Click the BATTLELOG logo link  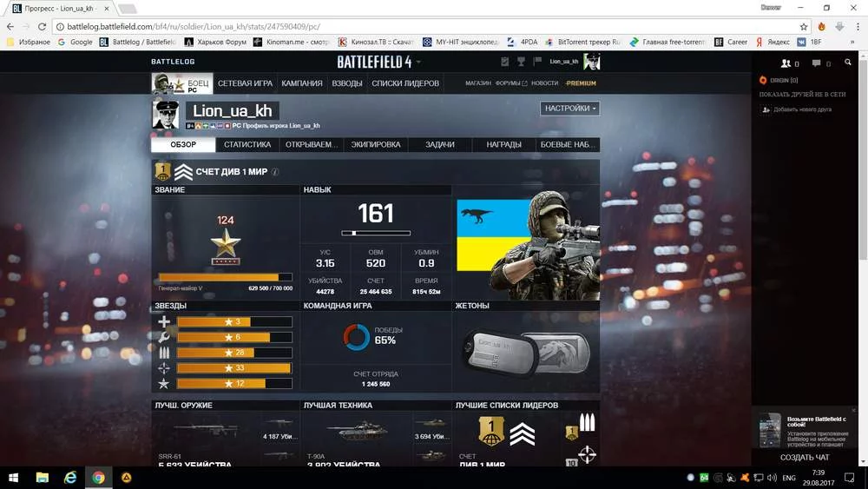(x=173, y=62)
